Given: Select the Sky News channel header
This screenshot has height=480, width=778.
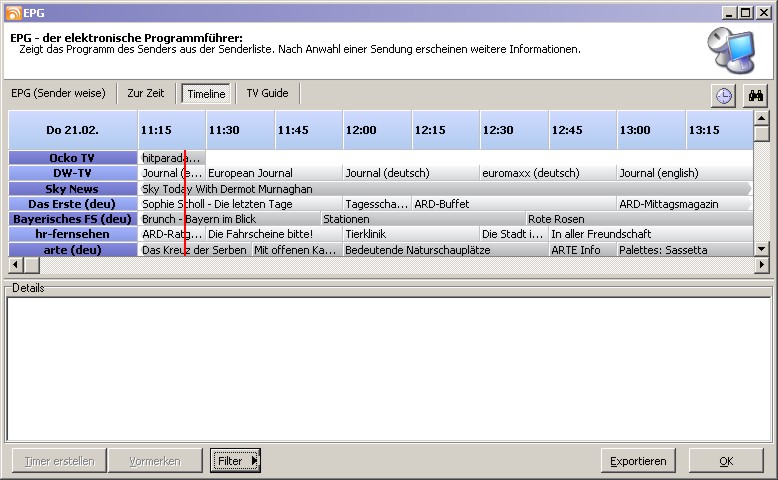Looking at the screenshot, I should 72,189.
